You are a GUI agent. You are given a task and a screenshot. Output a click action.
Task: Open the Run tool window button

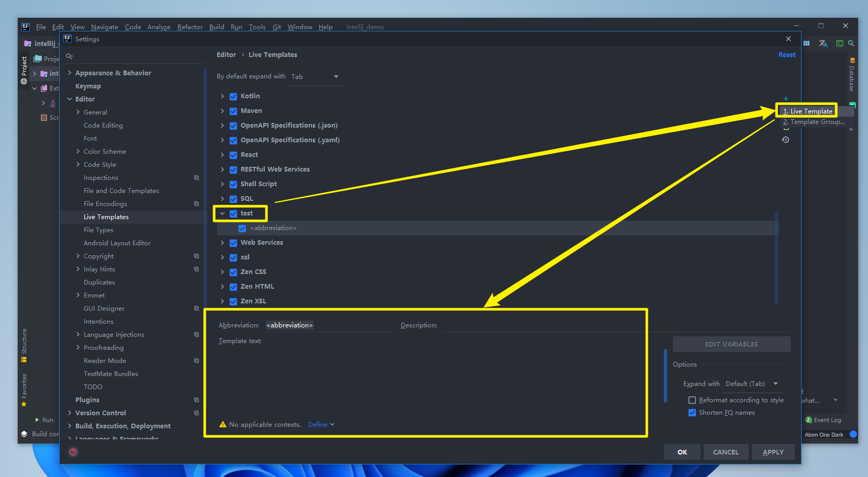click(44, 420)
